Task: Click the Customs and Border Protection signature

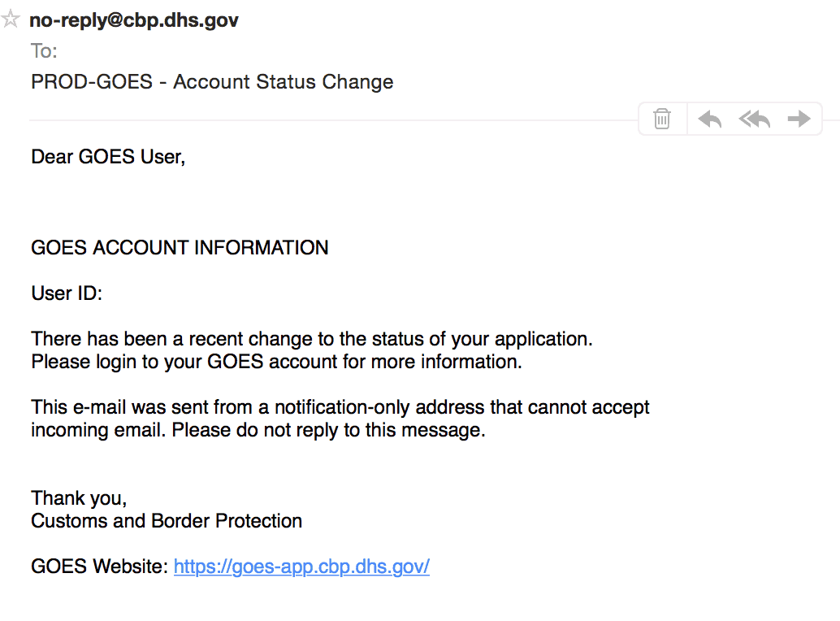Action: [167, 521]
